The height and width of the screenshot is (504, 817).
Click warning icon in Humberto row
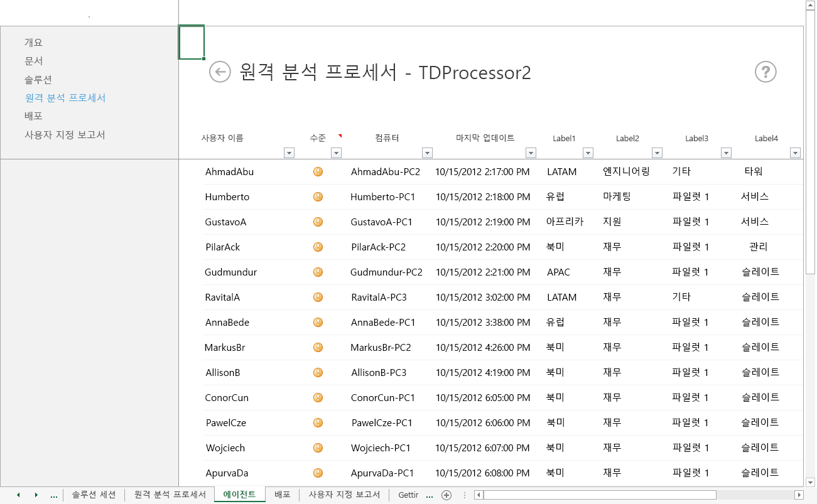[318, 196]
